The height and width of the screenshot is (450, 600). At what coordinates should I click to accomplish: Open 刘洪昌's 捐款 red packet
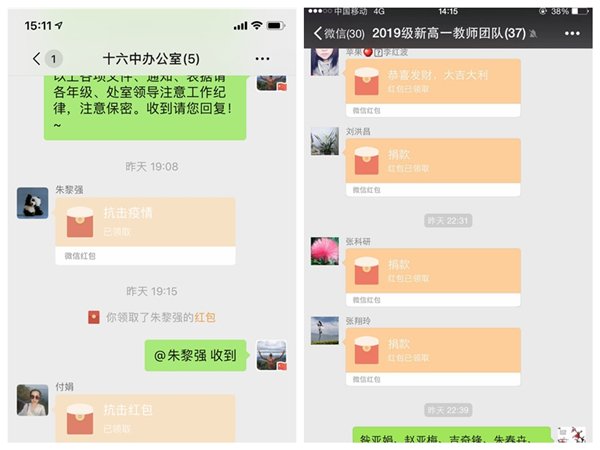coord(433,168)
